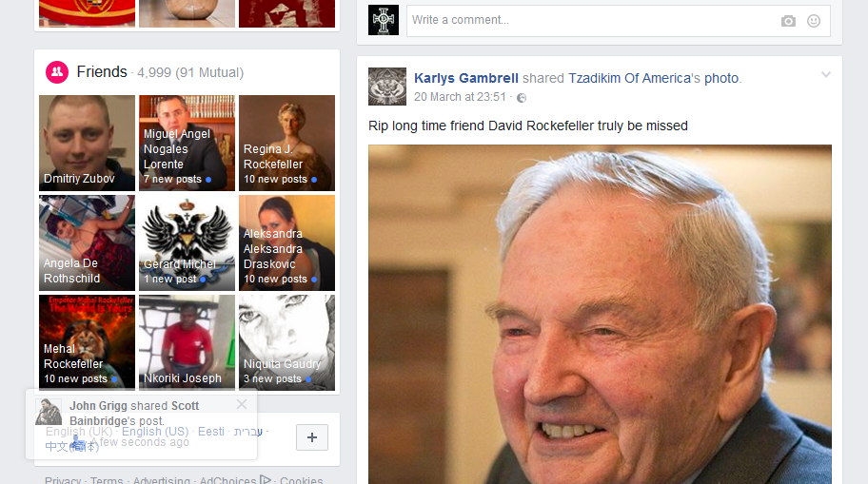Open the 20 March at 23:51 timestamp

[460, 97]
